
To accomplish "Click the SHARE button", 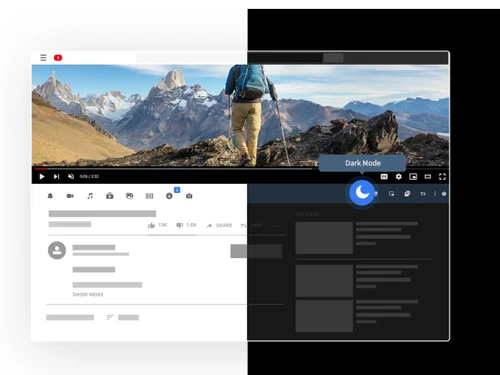I will coord(219,225).
